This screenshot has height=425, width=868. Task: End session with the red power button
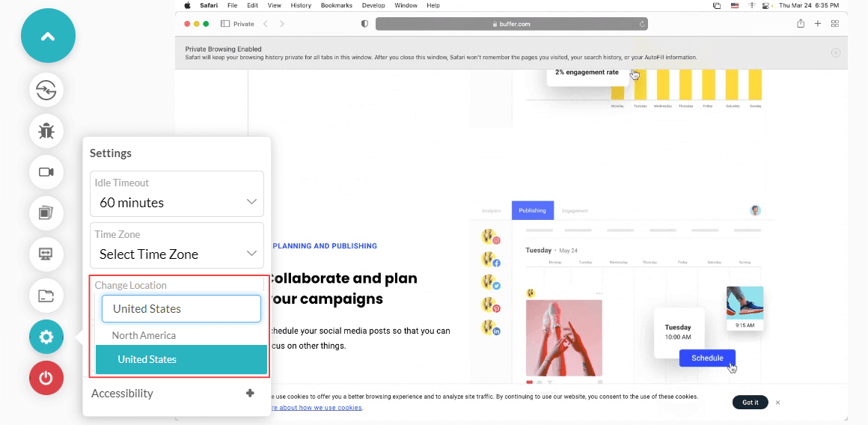pyautogui.click(x=46, y=377)
